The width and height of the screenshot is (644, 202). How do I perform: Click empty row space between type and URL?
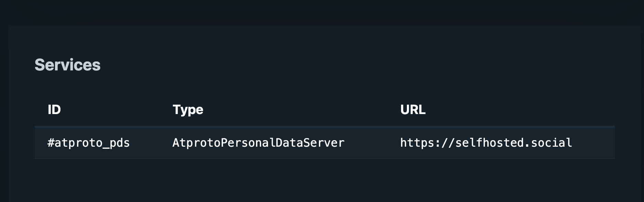tap(372, 143)
